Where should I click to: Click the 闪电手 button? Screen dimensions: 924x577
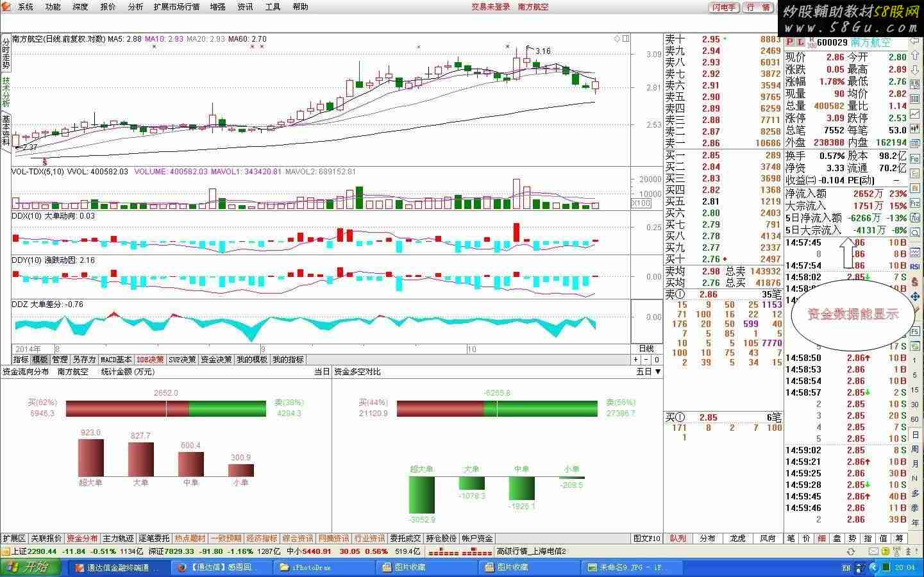point(725,8)
